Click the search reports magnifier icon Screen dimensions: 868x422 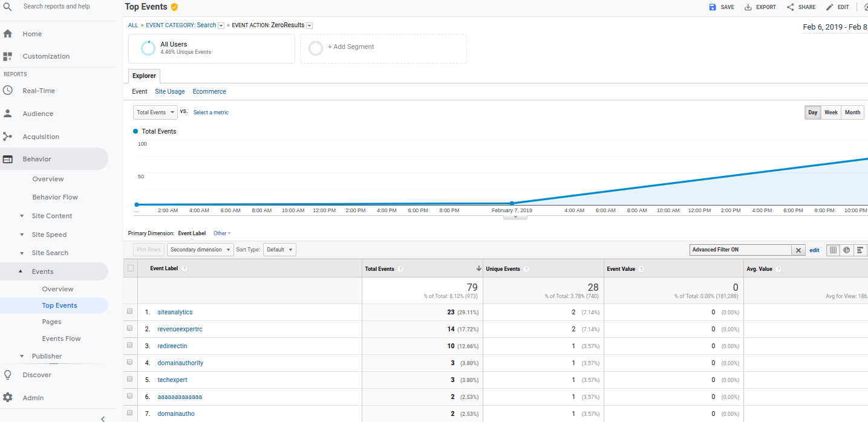8,6
